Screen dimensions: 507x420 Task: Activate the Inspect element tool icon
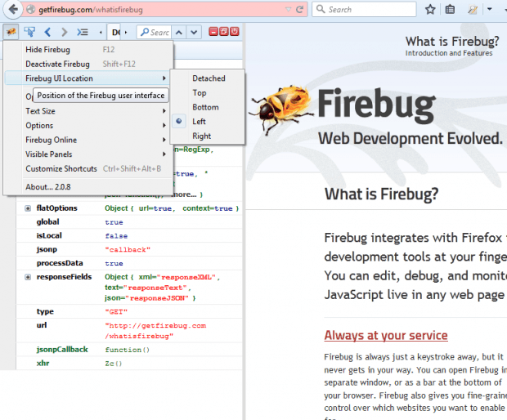[x=29, y=32]
